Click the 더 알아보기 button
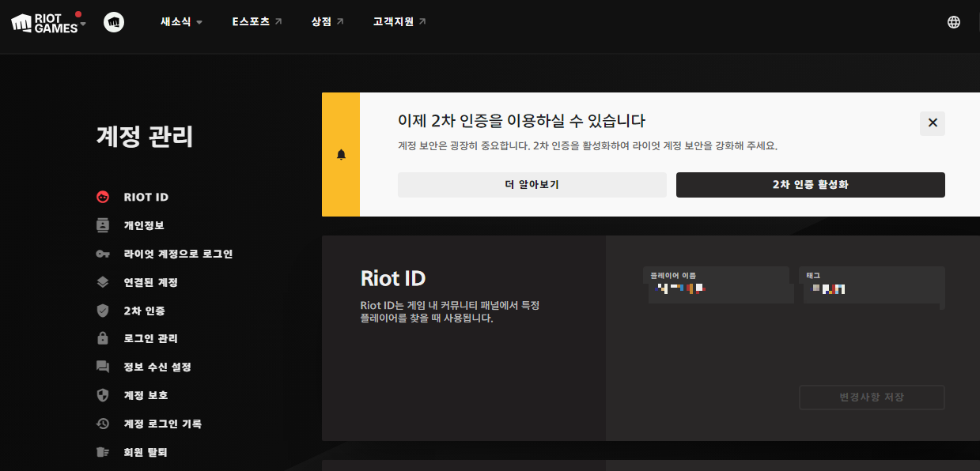The height and width of the screenshot is (471, 980). [532, 185]
